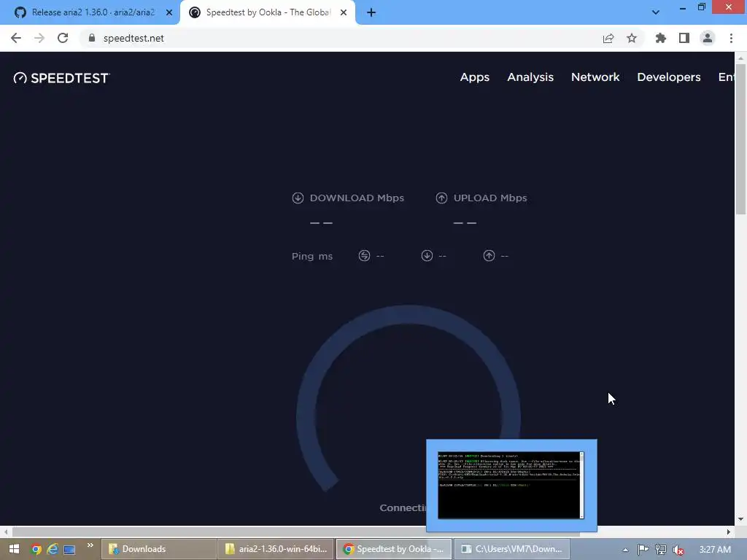The height and width of the screenshot is (560, 747).
Task: Click the idle ping latency icon
Action: click(365, 256)
